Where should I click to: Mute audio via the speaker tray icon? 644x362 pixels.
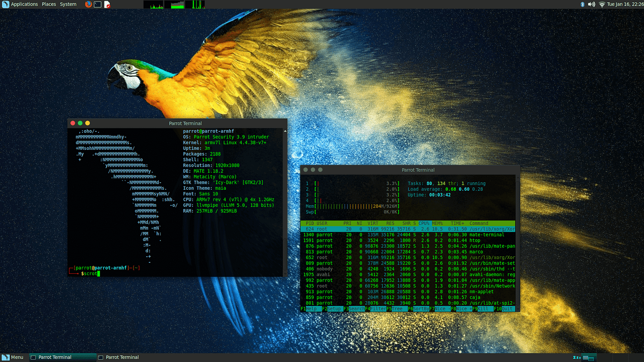[591, 4]
